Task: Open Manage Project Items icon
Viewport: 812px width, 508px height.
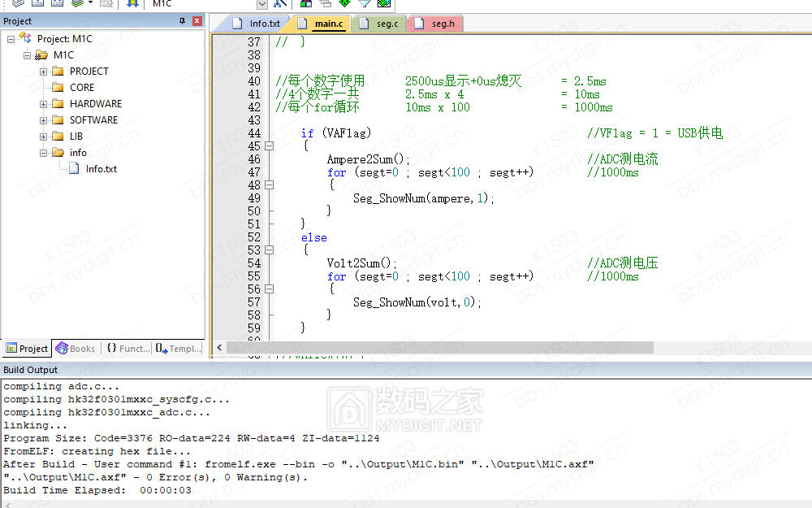Action: pyautogui.click(x=306, y=3)
